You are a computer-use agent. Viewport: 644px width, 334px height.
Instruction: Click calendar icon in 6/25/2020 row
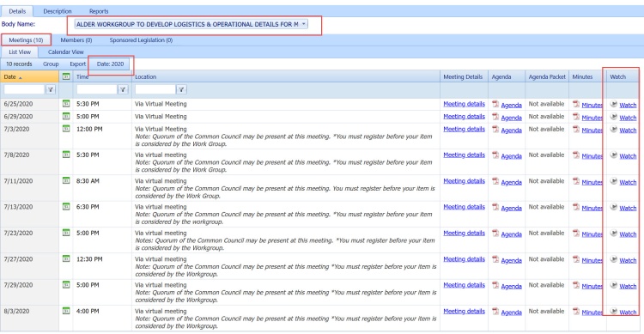66,104
